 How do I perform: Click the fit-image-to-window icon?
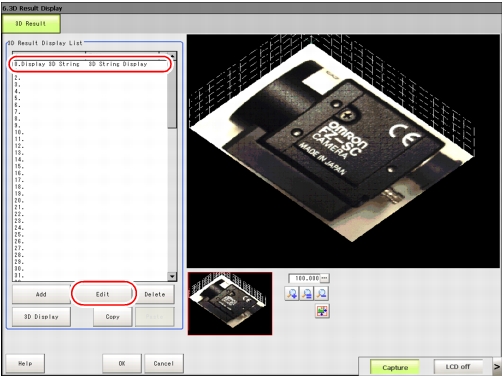pyautogui.click(x=322, y=311)
